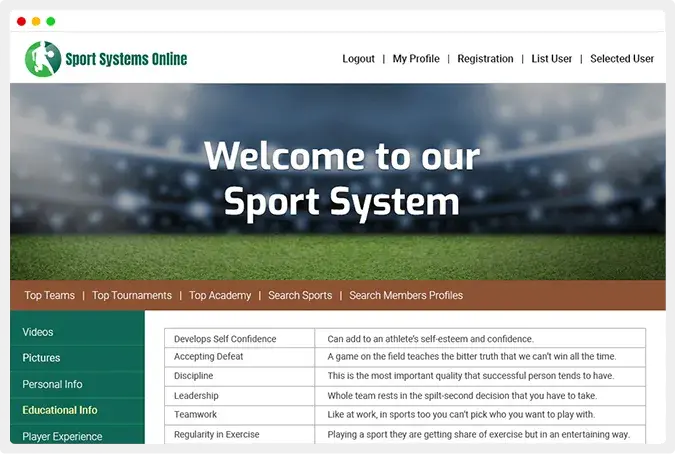Select the "Develops Self Confidence" cell
The width and height of the screenshot is (675, 454).
pos(239,338)
